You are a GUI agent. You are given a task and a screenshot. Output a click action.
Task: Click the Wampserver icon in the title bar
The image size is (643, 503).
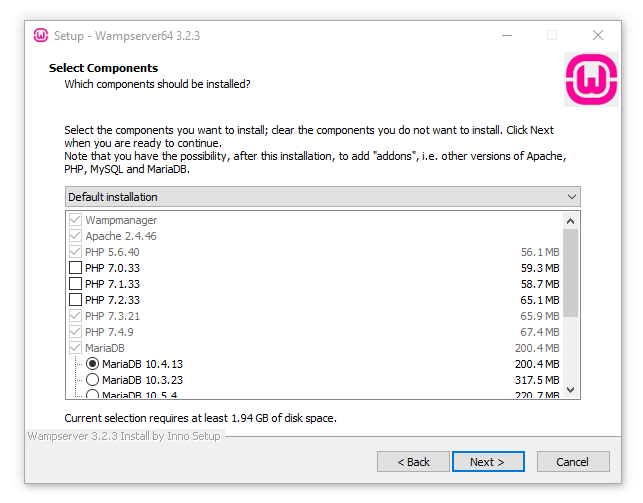pyautogui.click(x=41, y=36)
